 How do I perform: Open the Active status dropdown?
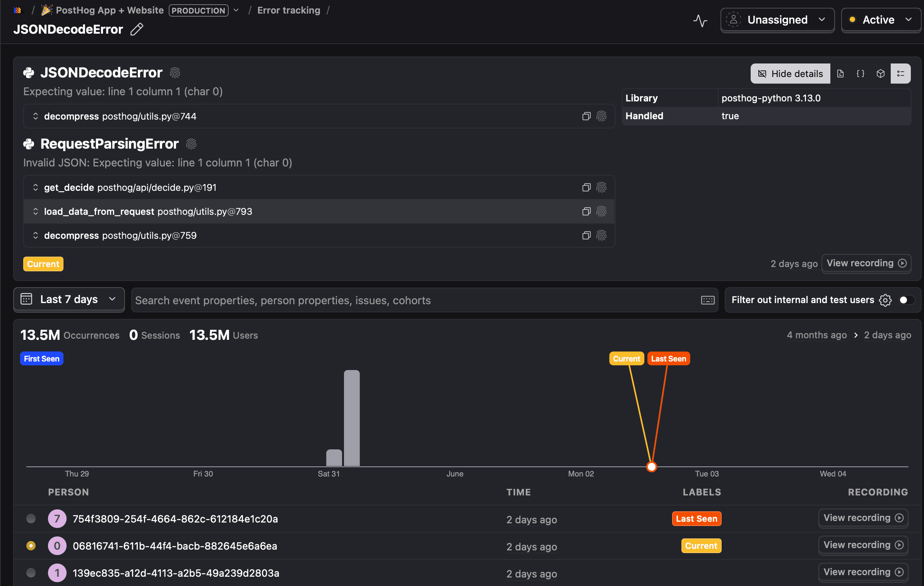[881, 20]
